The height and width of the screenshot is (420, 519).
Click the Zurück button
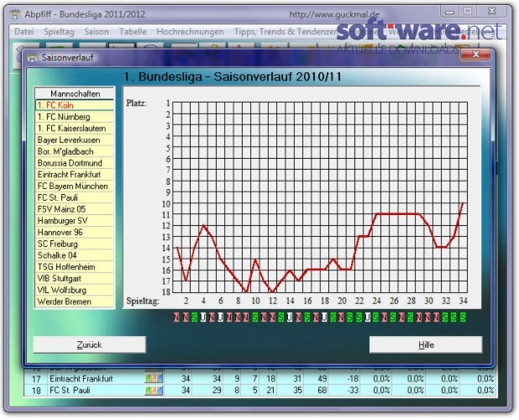pos(89,345)
